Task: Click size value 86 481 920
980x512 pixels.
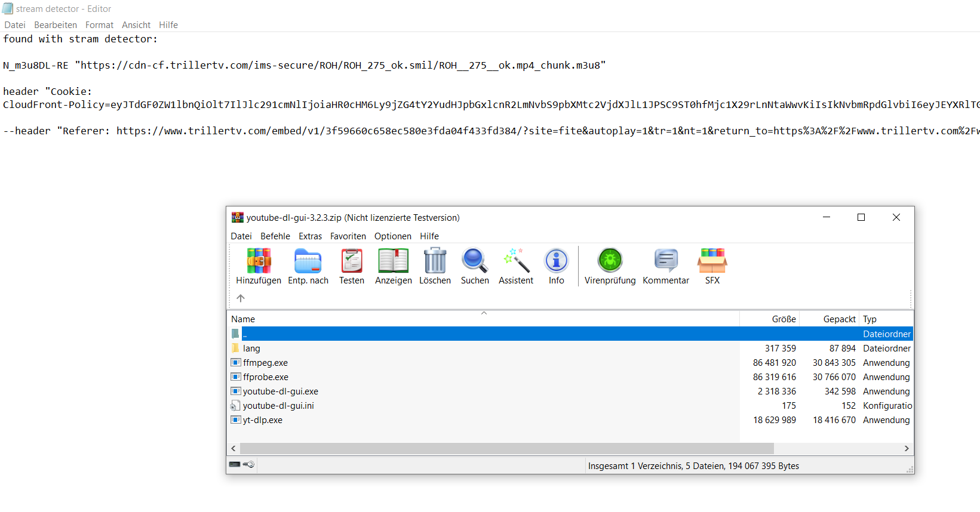Action: tap(774, 362)
